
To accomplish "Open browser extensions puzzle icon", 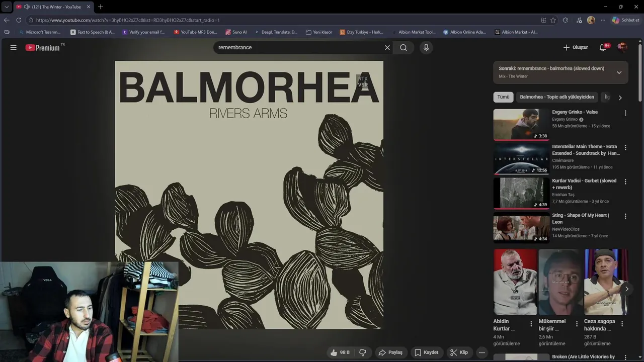I will coord(566,20).
